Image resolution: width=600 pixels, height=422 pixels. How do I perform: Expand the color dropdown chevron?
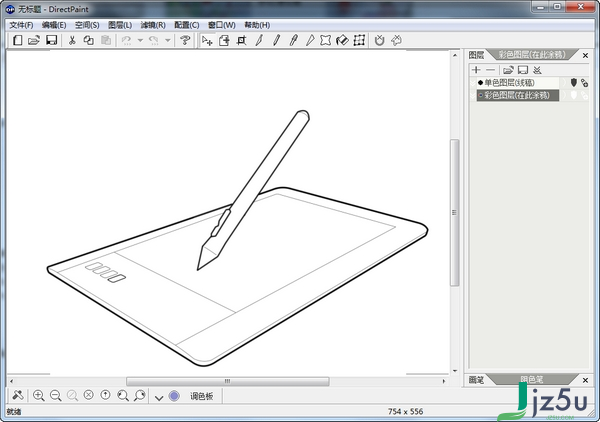click(x=159, y=398)
